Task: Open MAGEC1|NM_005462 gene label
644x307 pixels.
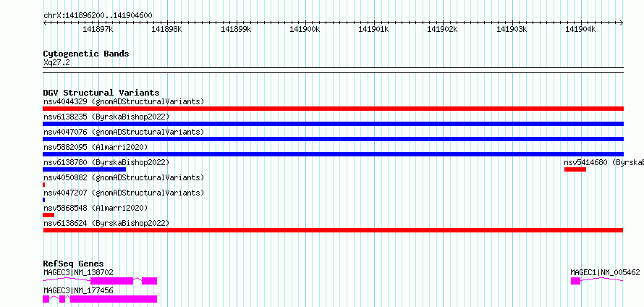Action: click(605, 272)
